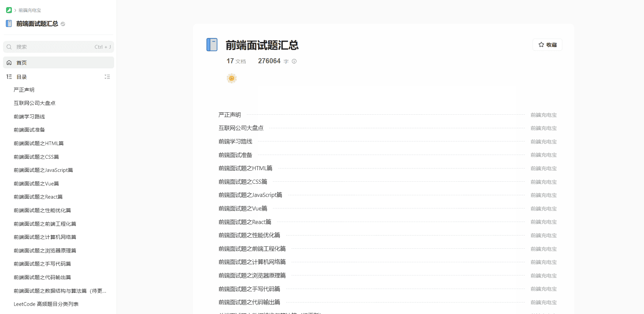This screenshot has height=314, width=644.
Task: Open the 首页 menu item
Action: click(22, 63)
